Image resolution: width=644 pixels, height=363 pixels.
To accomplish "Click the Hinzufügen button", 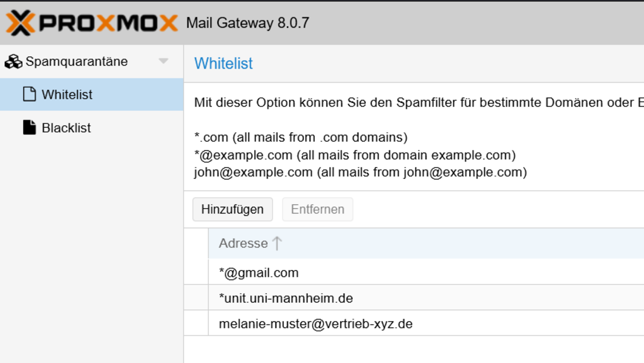I will (x=233, y=209).
